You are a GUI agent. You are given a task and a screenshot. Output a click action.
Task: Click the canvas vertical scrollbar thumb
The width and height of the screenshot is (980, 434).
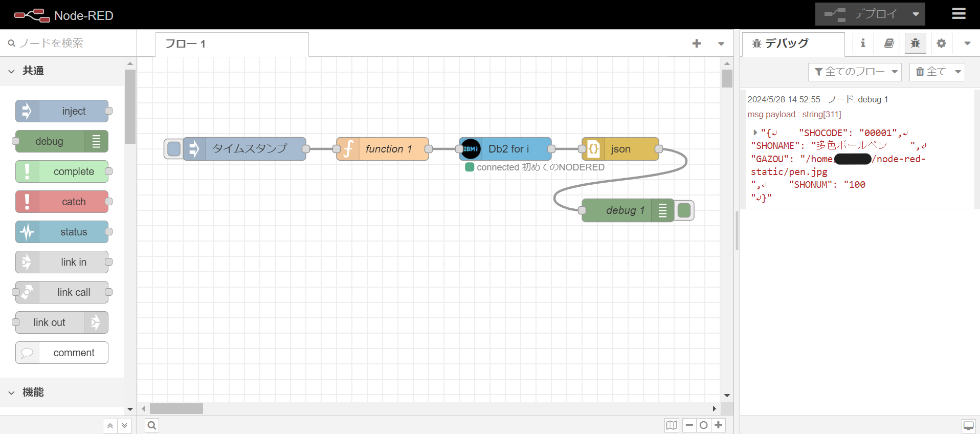(727, 78)
